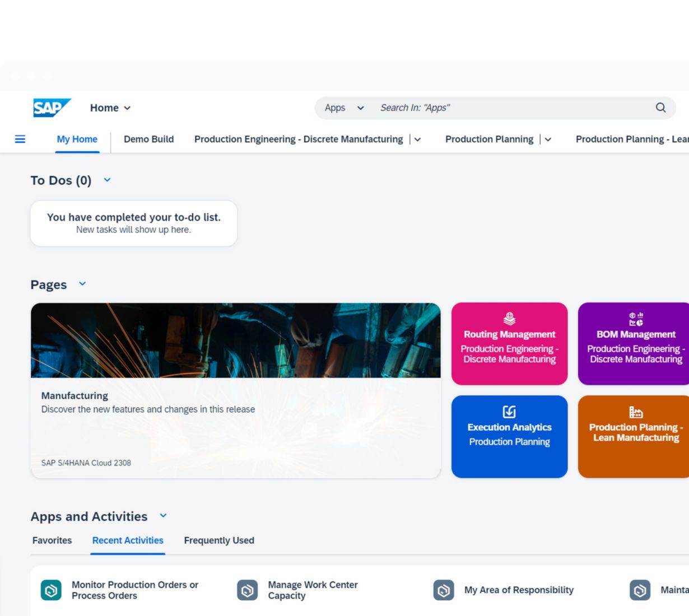Image resolution: width=689 pixels, height=616 pixels.
Task: Click My Area of Responsibility icon
Action: tap(444, 590)
